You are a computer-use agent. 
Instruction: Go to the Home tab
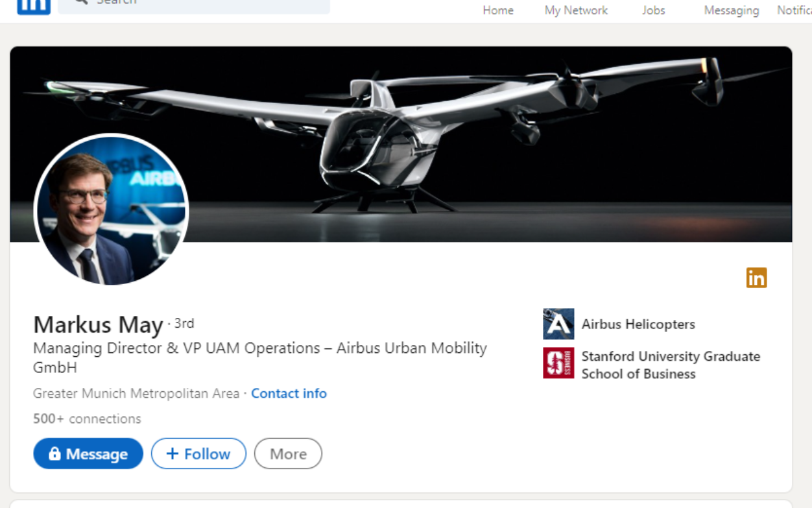pos(497,10)
